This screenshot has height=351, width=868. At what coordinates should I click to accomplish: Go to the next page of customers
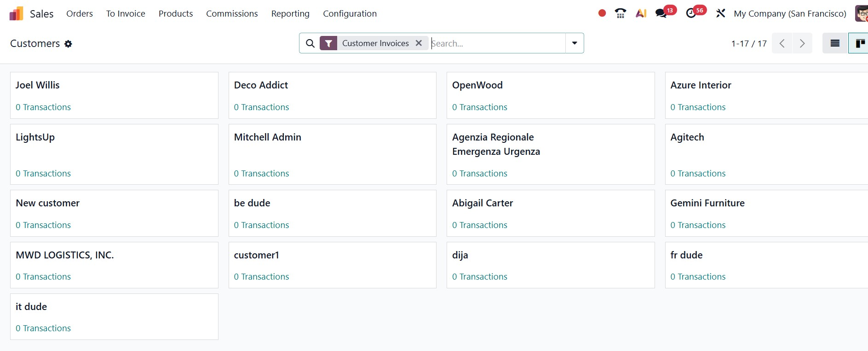point(802,43)
